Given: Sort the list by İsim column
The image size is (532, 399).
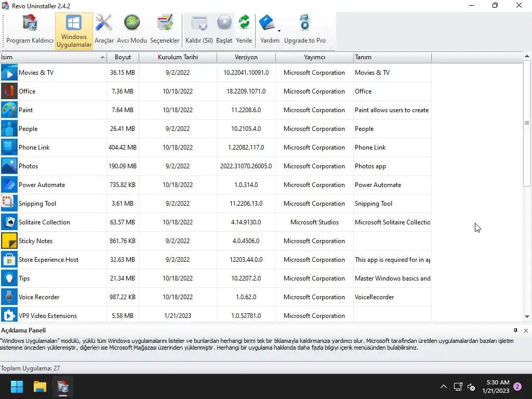Looking at the screenshot, I should (54, 57).
